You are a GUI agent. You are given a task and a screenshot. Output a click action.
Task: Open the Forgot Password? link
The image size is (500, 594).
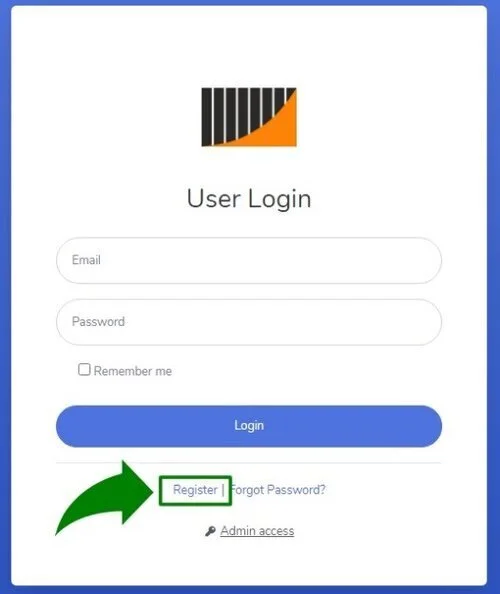(x=278, y=490)
